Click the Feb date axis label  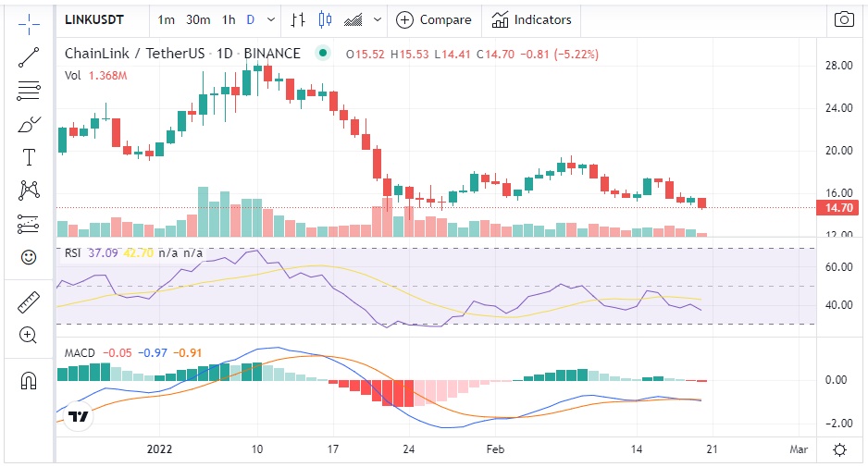[495, 449]
